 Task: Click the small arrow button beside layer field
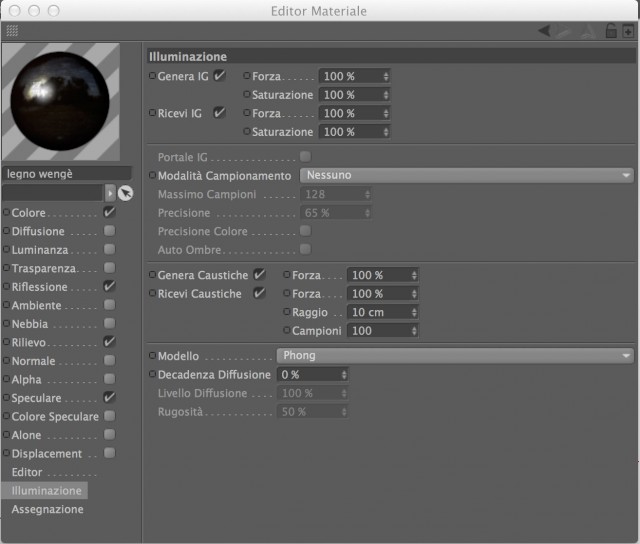(110, 193)
